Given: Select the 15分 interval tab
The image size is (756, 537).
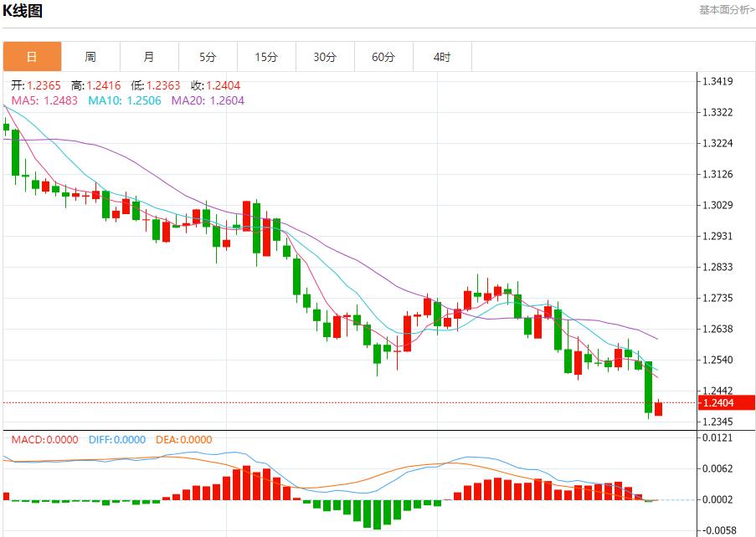Looking at the screenshot, I should pyautogui.click(x=266, y=57).
